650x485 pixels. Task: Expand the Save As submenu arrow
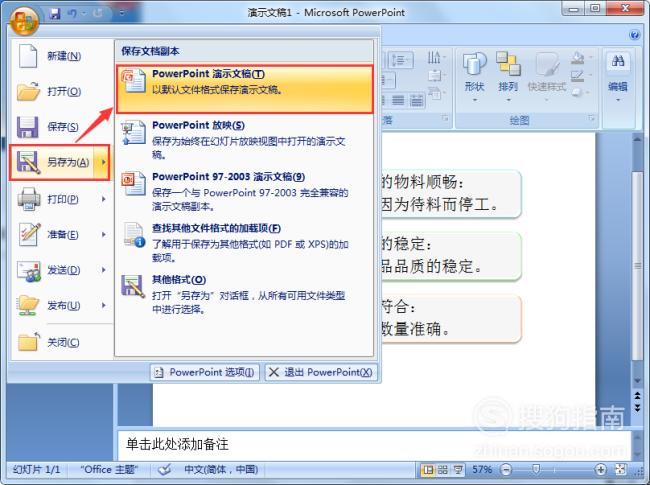tap(103, 162)
